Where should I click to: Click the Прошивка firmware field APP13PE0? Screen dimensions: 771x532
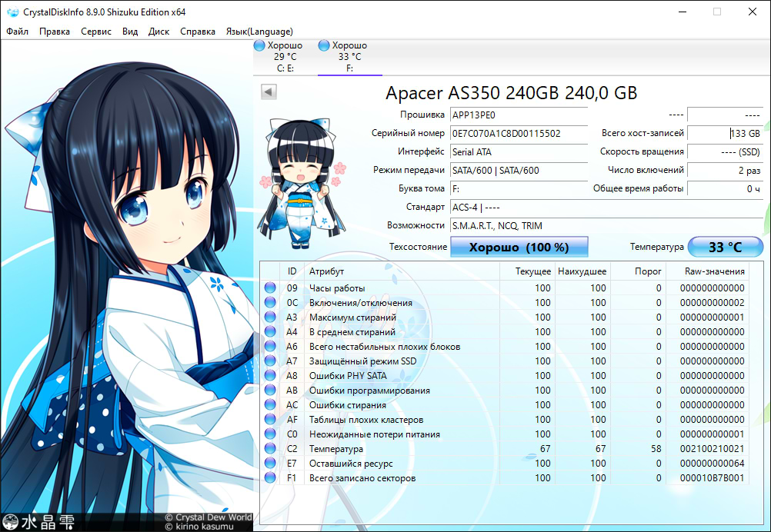coord(518,115)
